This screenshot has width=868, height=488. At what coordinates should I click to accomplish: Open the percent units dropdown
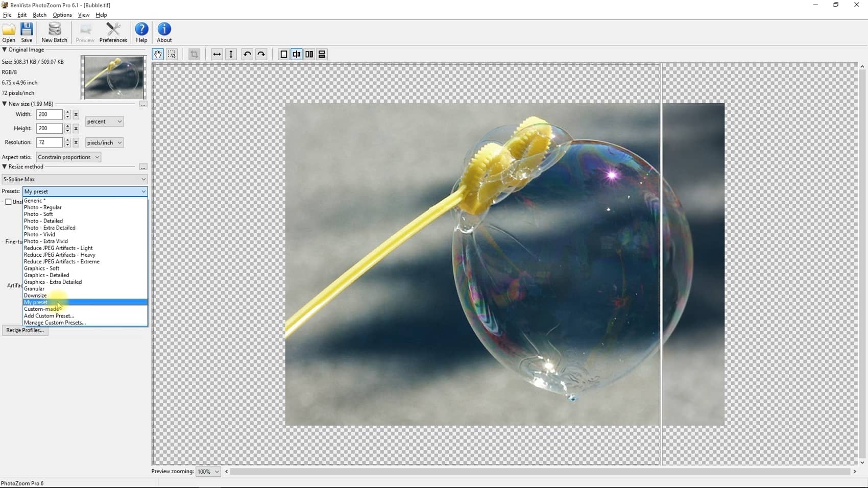pyautogui.click(x=104, y=121)
